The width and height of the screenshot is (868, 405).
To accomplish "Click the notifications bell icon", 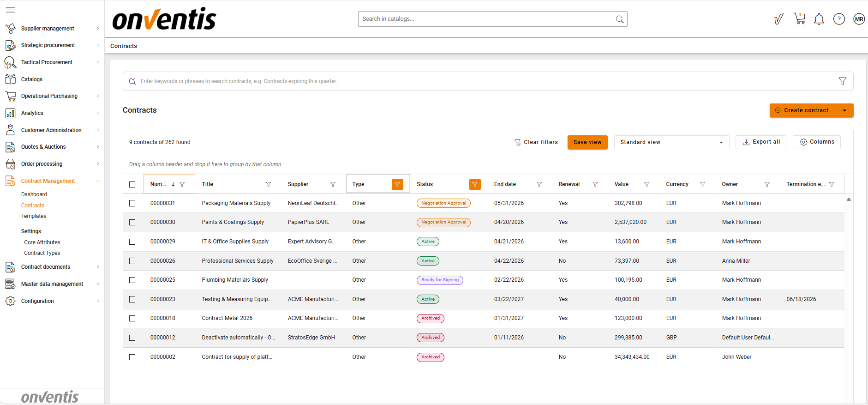I will (819, 19).
